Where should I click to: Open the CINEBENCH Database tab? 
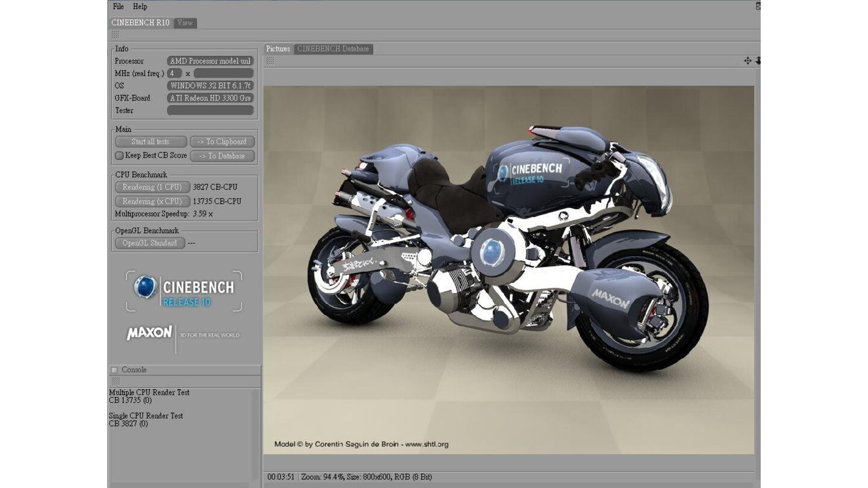pos(333,49)
